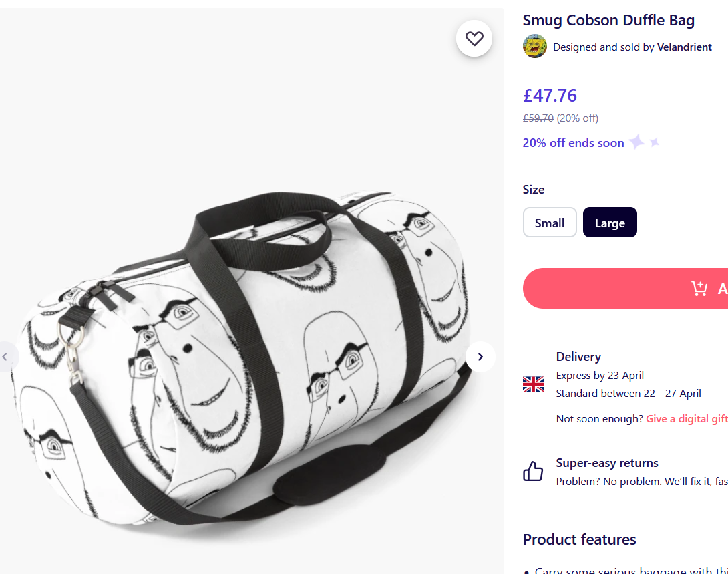Screen dimensions: 728x574
Task: Click the 20% off ends soon text
Action: [573, 143]
